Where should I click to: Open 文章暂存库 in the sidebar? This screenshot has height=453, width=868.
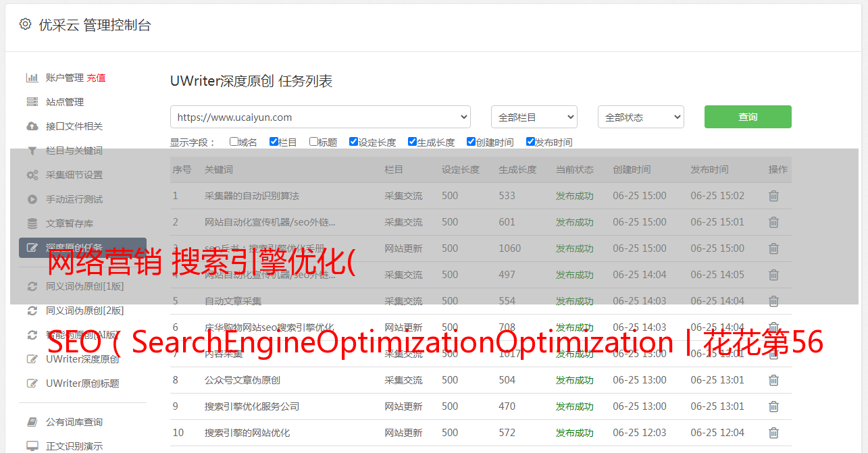tap(70, 223)
